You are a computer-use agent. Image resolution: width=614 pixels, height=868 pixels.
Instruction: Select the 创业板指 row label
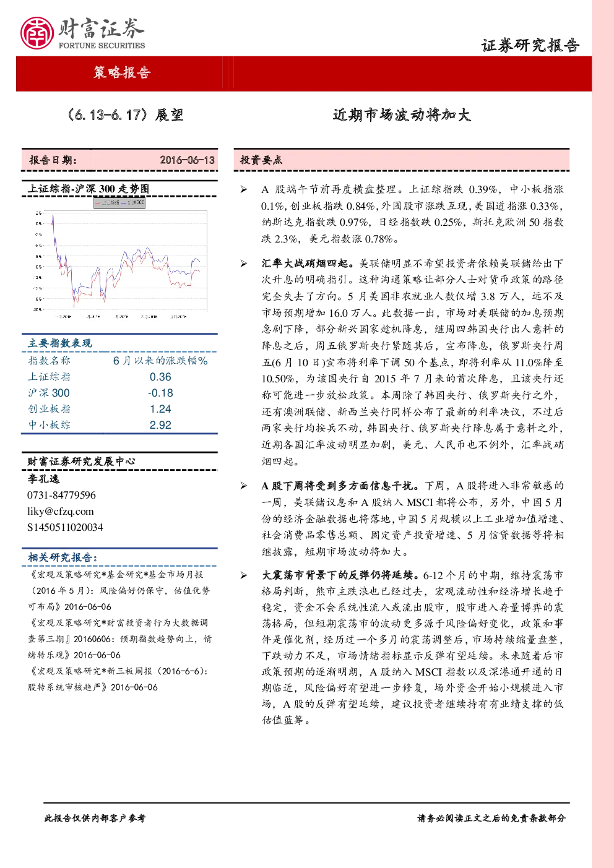point(50,409)
